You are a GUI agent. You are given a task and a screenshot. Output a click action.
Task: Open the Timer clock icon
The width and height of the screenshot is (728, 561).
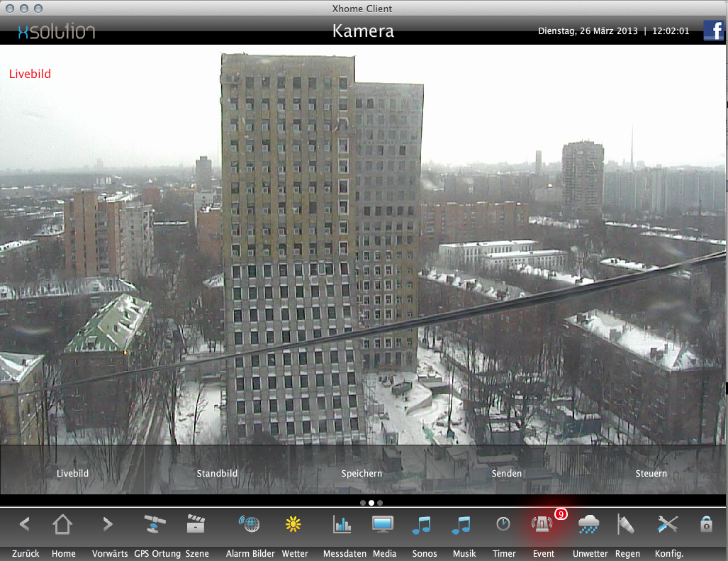point(503,525)
